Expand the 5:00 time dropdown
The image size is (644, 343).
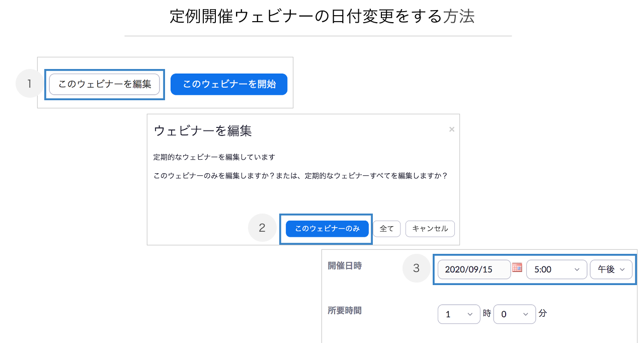(x=556, y=269)
